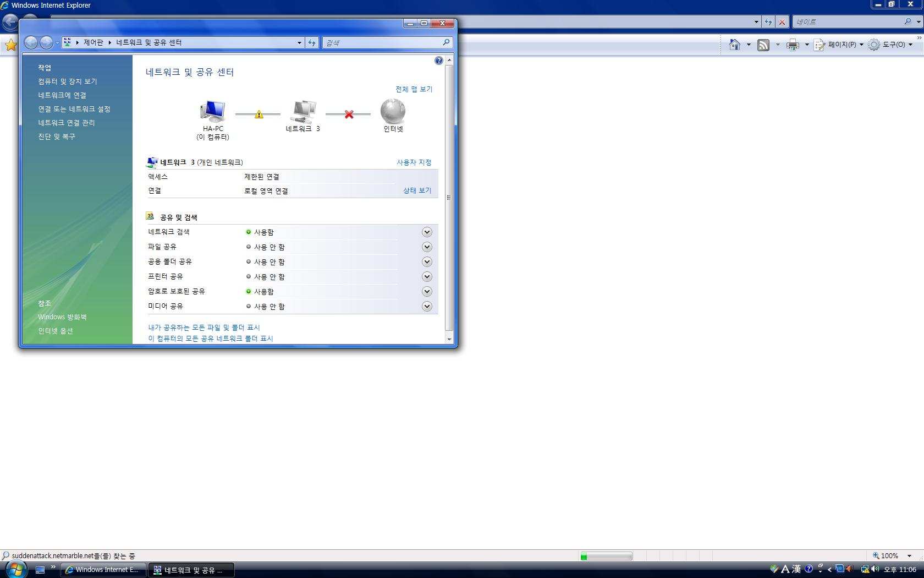Click the 네트워크 3 network icon in map
Viewport: 924px width, 578px height.
click(x=303, y=111)
